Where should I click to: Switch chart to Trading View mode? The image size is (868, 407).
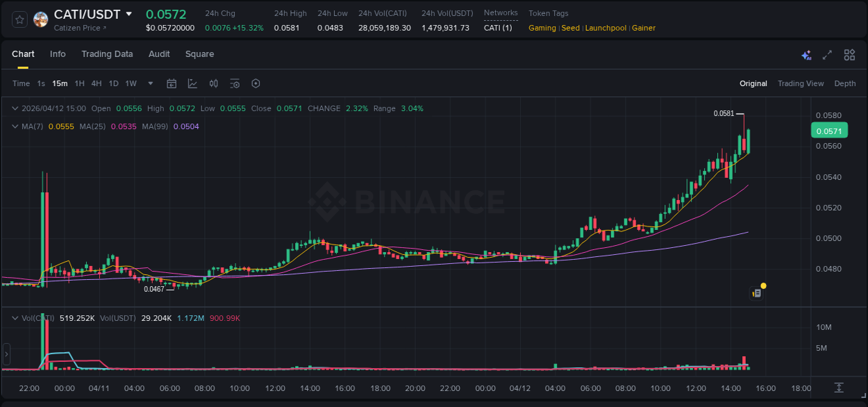click(x=801, y=83)
